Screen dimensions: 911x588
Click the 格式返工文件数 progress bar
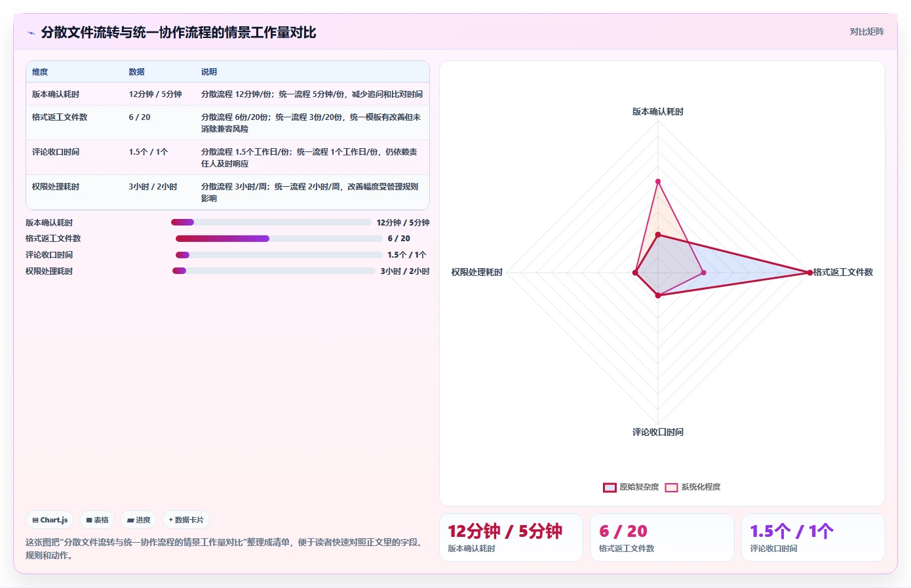coord(279,239)
